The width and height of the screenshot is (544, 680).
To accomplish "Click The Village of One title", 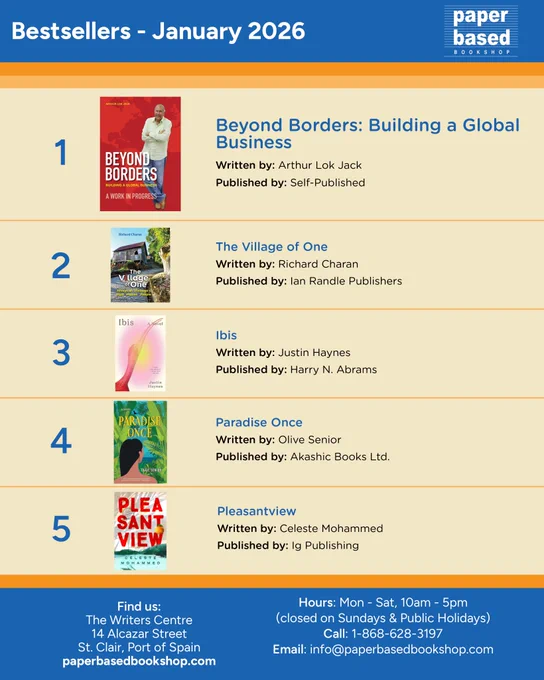I will (272, 246).
